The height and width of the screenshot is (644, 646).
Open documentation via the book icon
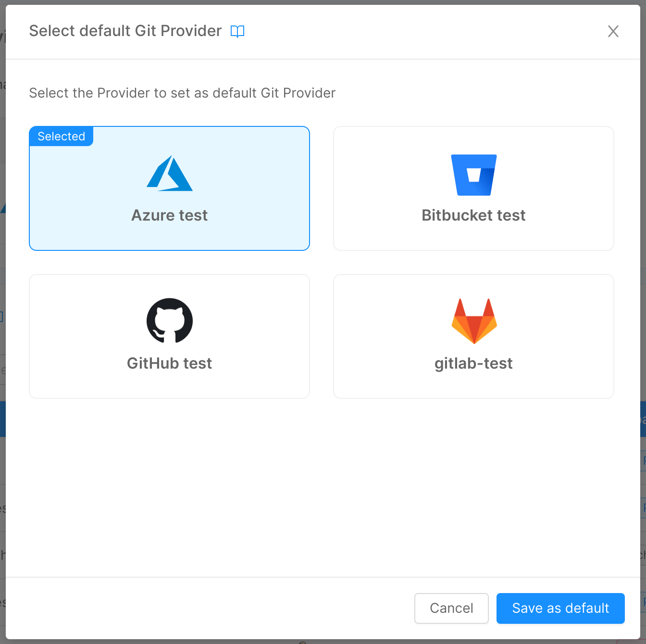coord(237,31)
